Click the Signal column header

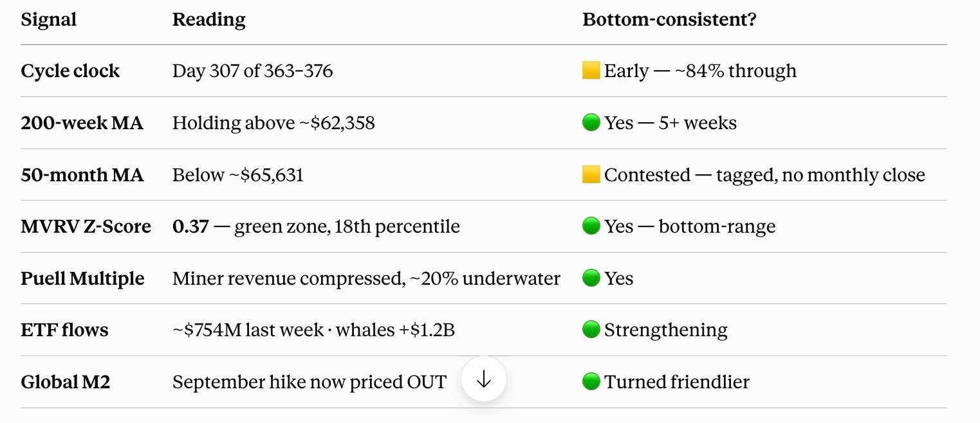pos(49,19)
